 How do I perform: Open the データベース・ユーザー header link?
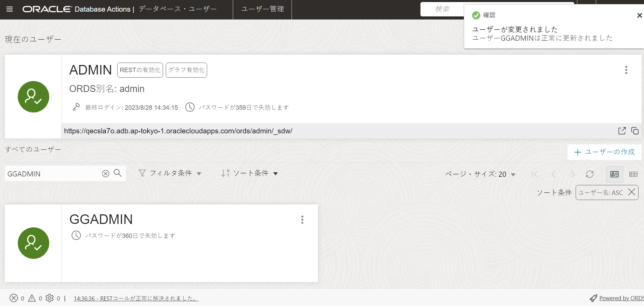pyautogui.click(x=178, y=9)
